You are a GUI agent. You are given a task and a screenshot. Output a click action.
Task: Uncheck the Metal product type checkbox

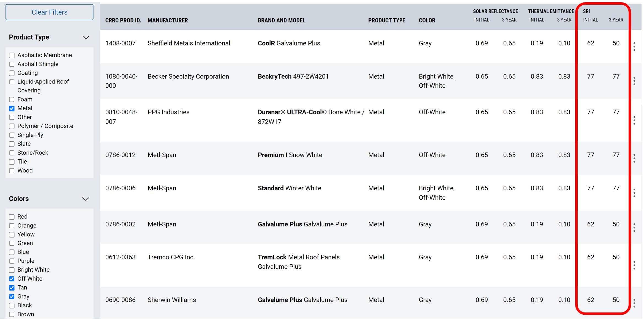12,108
